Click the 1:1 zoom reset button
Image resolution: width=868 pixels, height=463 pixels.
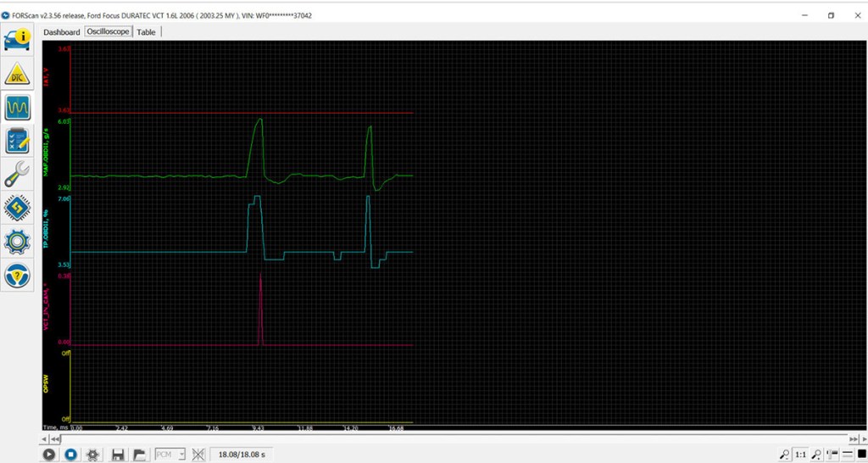[801, 455]
